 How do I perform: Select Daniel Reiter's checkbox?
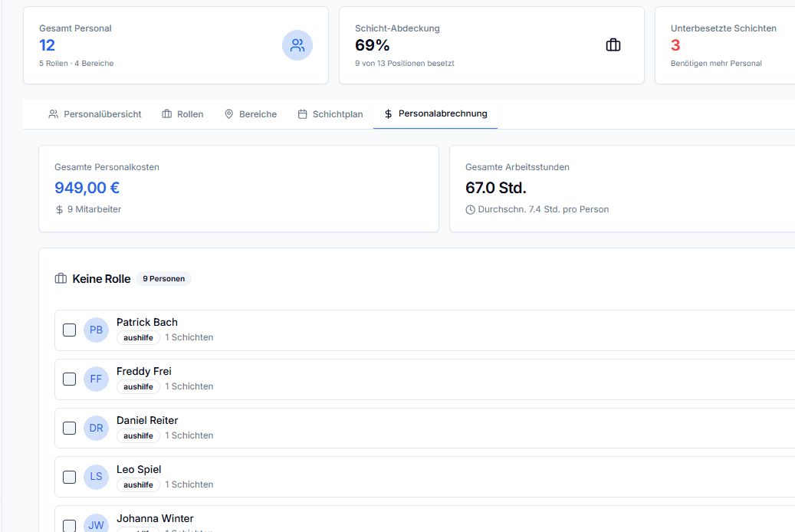70,428
